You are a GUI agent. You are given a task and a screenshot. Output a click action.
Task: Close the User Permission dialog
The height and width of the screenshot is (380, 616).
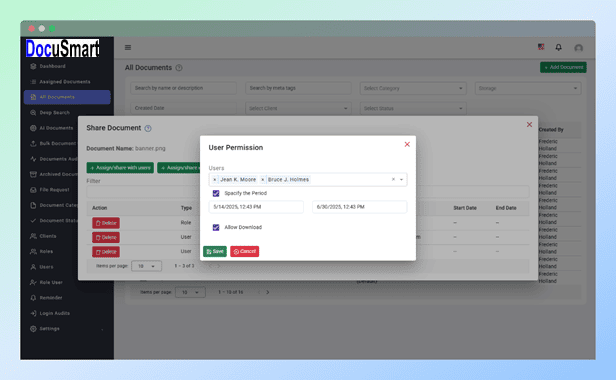(407, 144)
